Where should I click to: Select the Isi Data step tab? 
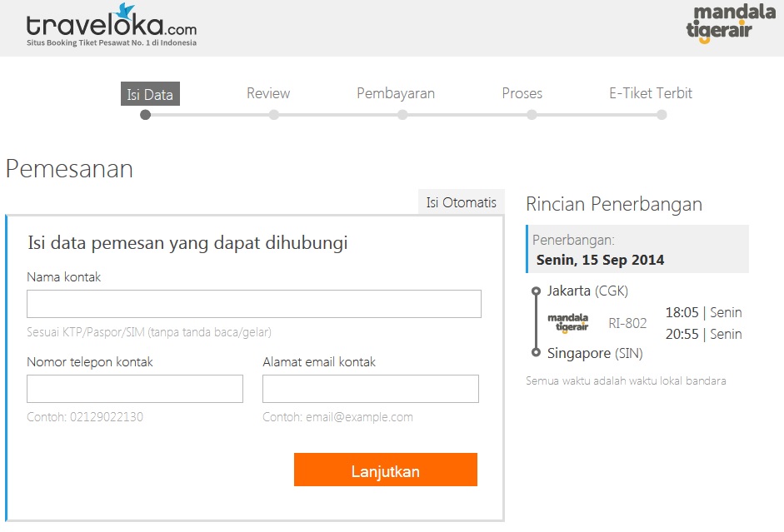click(150, 94)
